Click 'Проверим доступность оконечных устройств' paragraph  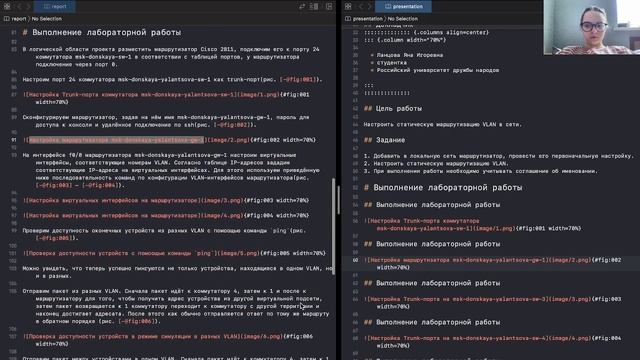coord(164,234)
